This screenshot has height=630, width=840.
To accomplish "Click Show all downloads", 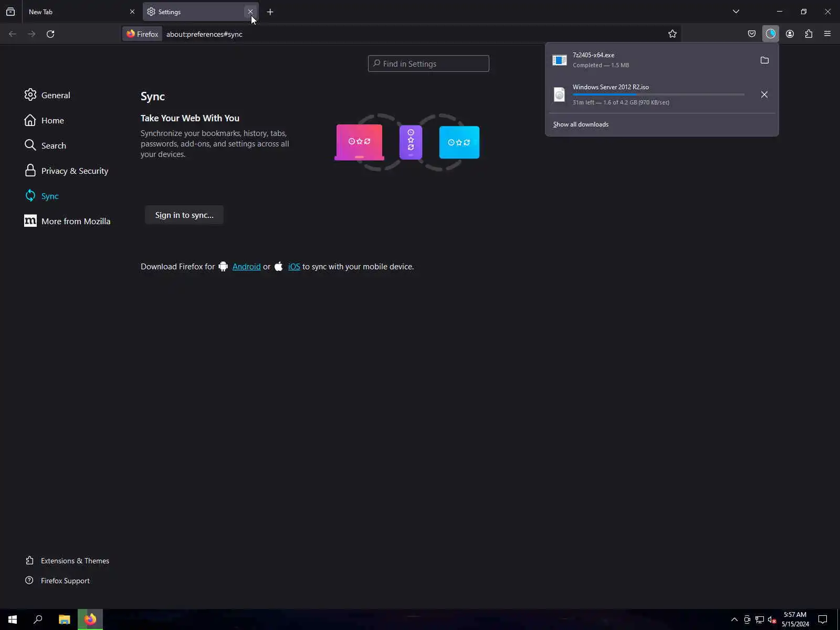I will click(581, 124).
